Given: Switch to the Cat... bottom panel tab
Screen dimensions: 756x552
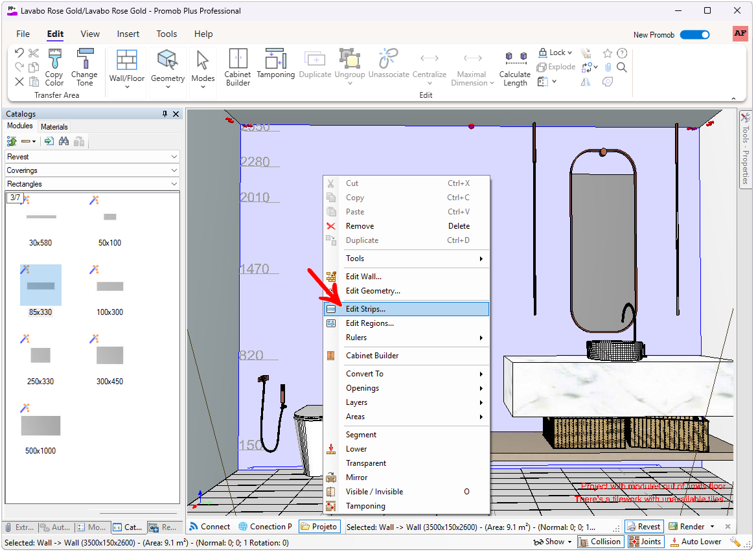Looking at the screenshot, I should (128, 527).
